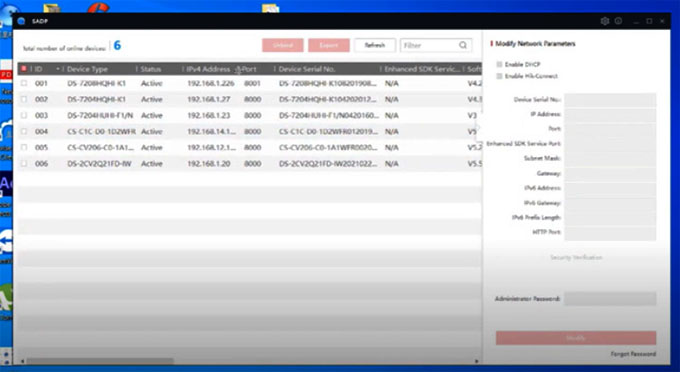Click the IPv6 Address input field
This screenshot has width=680, height=372.
click(610, 188)
